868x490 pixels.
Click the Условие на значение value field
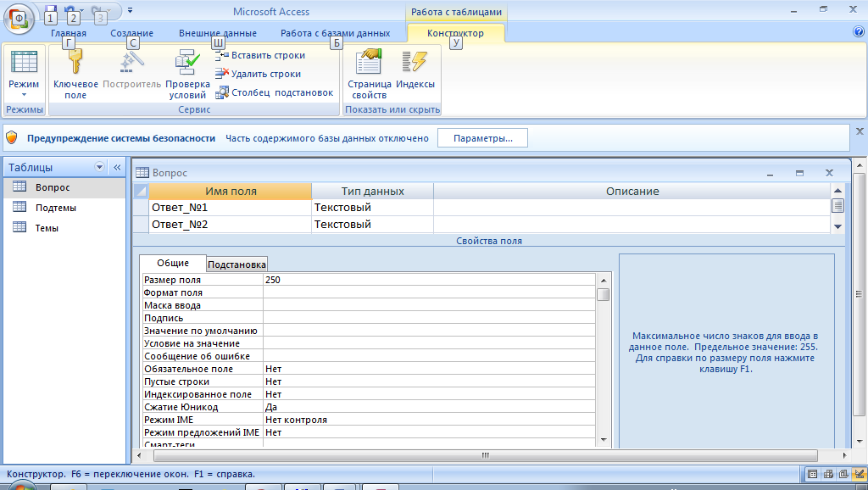pyautogui.click(x=429, y=344)
